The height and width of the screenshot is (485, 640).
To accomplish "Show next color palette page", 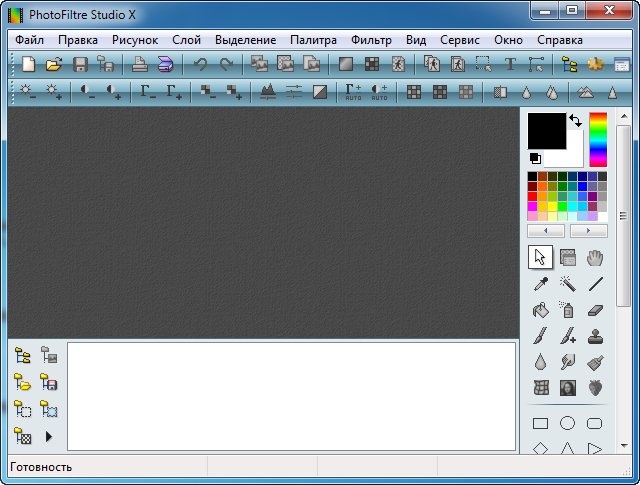I will pos(588,231).
